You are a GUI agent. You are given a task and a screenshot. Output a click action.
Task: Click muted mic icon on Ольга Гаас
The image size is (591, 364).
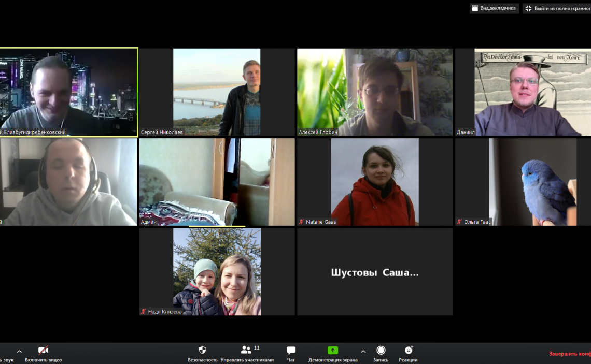459,222
